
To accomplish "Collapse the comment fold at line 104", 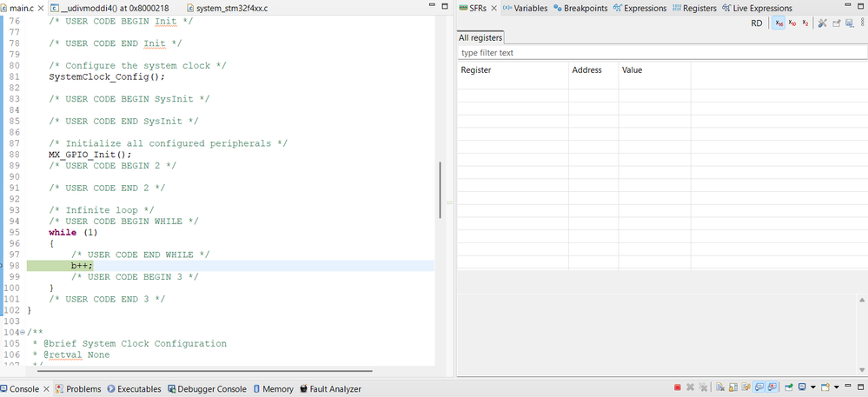I will 22,332.
